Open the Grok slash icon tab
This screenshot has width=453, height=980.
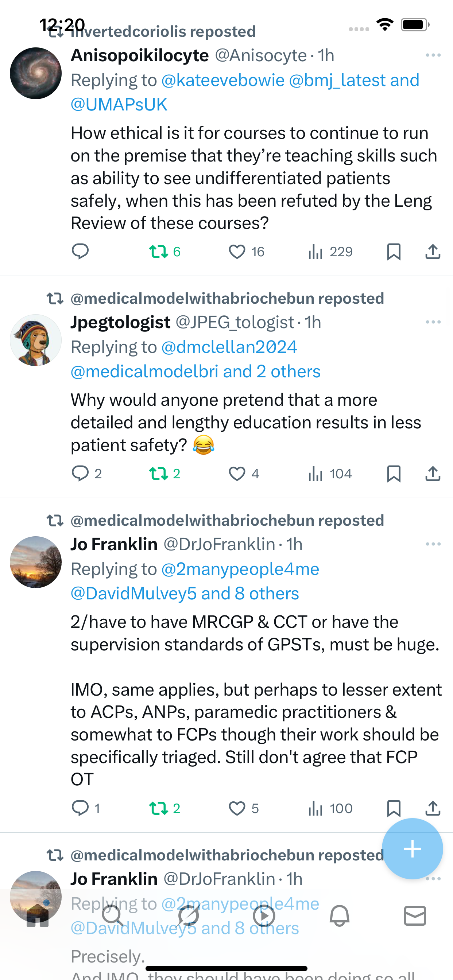click(x=188, y=915)
